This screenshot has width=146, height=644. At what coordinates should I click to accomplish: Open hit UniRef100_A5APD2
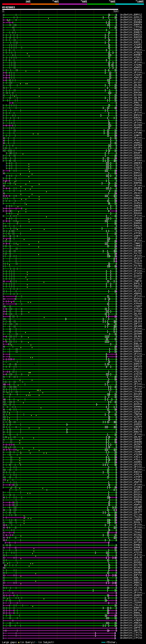131,67
